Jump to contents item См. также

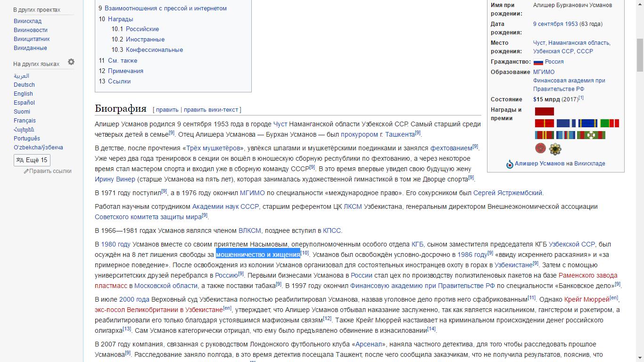123,61
